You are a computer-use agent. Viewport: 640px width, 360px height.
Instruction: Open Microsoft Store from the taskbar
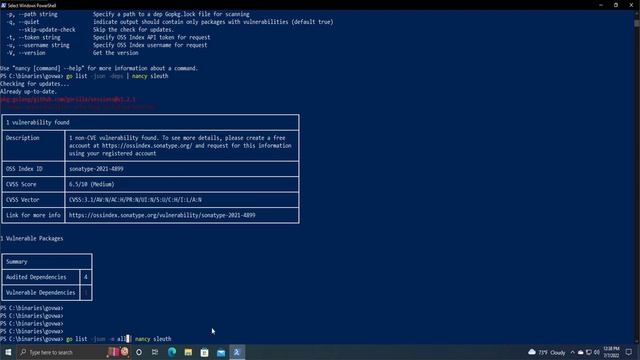[204, 352]
